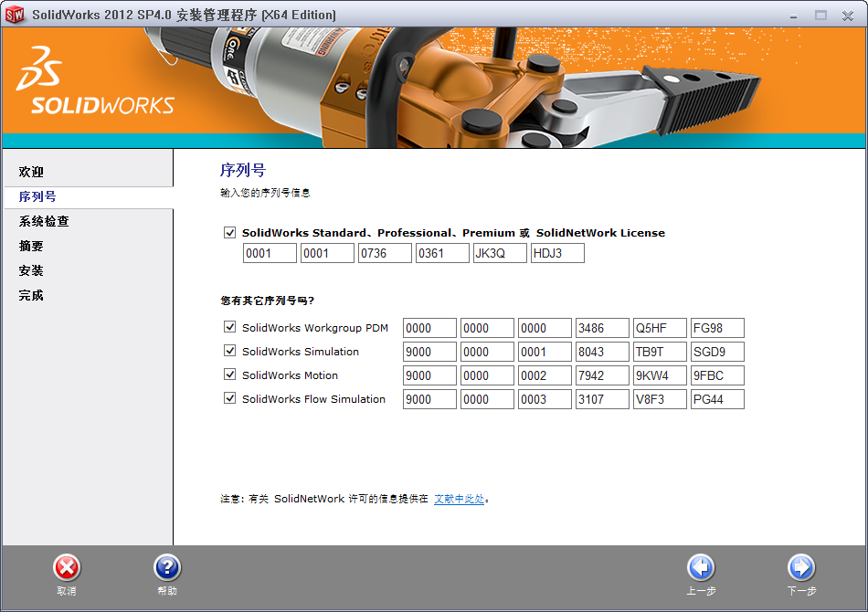Uncheck SolidWorks Standard/Professional license checkbox

pos(229,232)
